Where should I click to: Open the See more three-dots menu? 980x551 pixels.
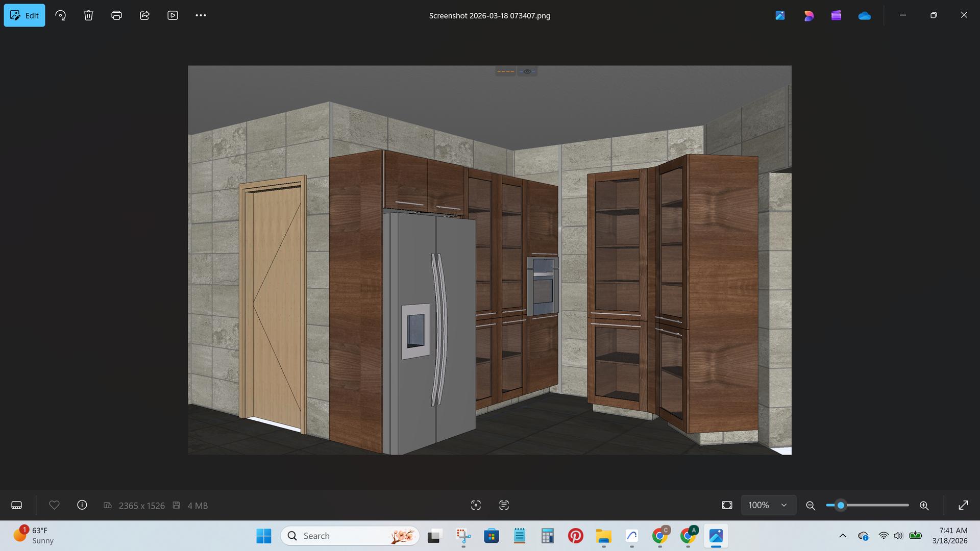[201, 15]
